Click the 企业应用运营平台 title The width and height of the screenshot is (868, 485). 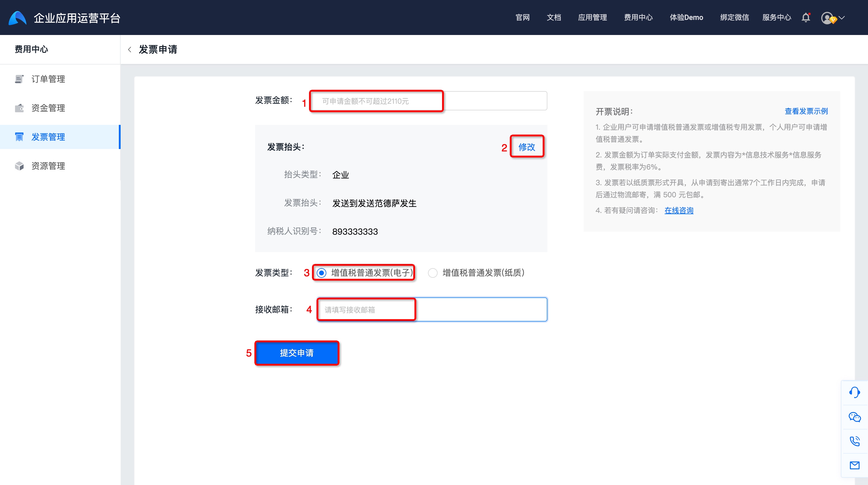pyautogui.click(x=77, y=18)
